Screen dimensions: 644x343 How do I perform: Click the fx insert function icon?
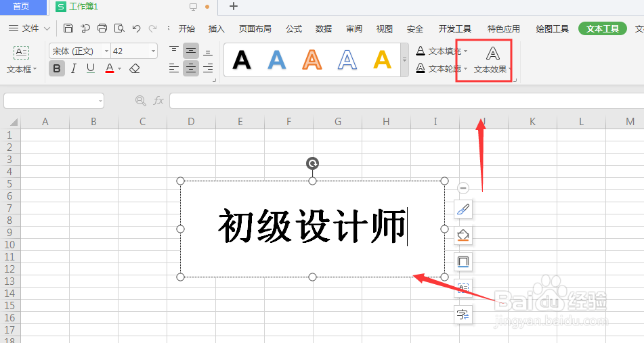click(x=158, y=101)
